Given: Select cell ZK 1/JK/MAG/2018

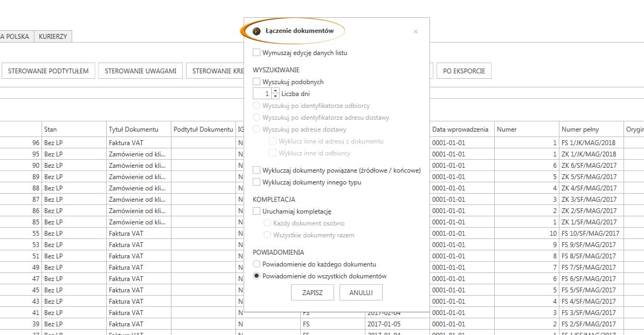Looking at the screenshot, I should [591, 154].
